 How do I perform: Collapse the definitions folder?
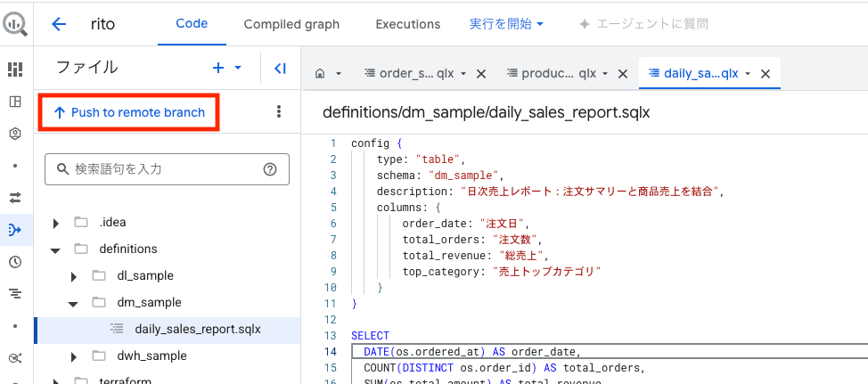[x=55, y=249]
